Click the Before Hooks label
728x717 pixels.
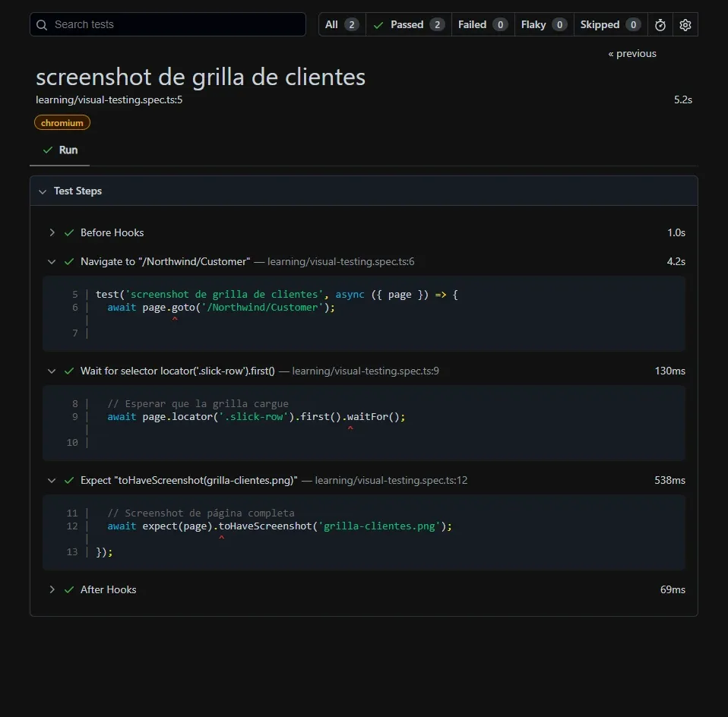click(x=112, y=232)
